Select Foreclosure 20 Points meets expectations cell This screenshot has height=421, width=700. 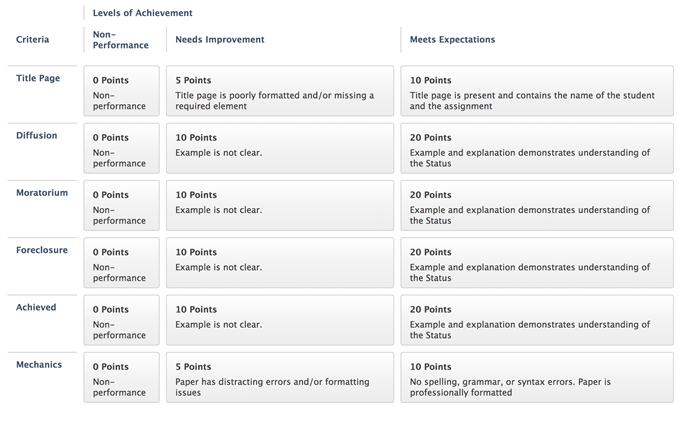pyautogui.click(x=537, y=263)
